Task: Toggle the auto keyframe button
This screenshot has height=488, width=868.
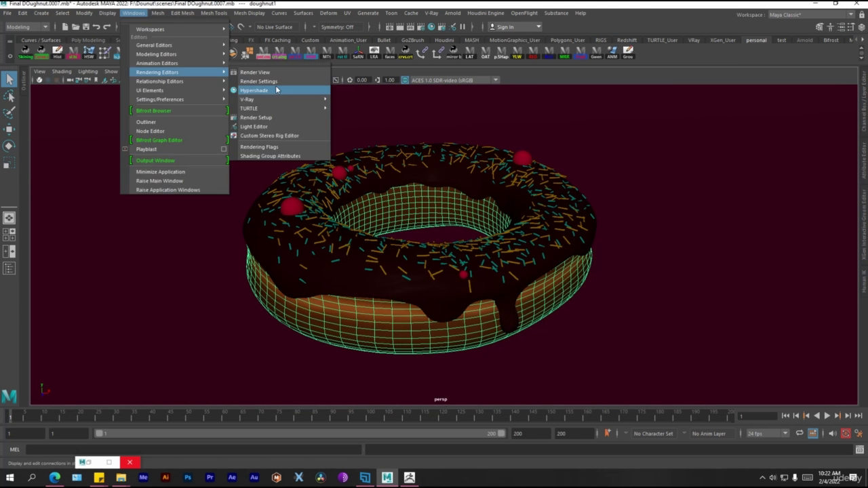Action: 846,434
